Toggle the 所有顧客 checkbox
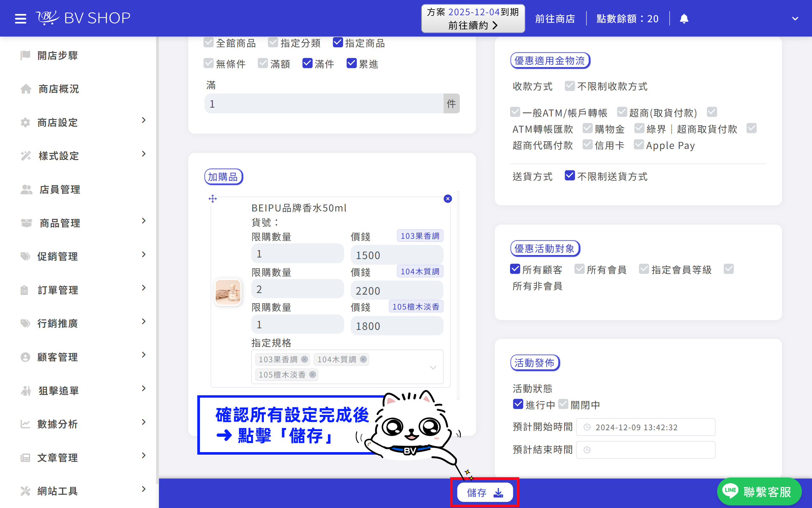812x508 pixels. coord(515,269)
